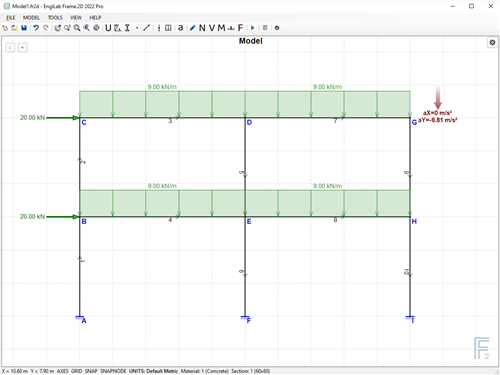500x375 pixels.
Task: Open the materials tool icon
Action: 117,28
